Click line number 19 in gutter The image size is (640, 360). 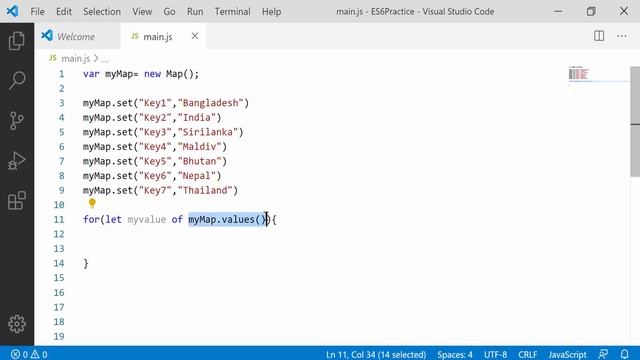coord(59,336)
